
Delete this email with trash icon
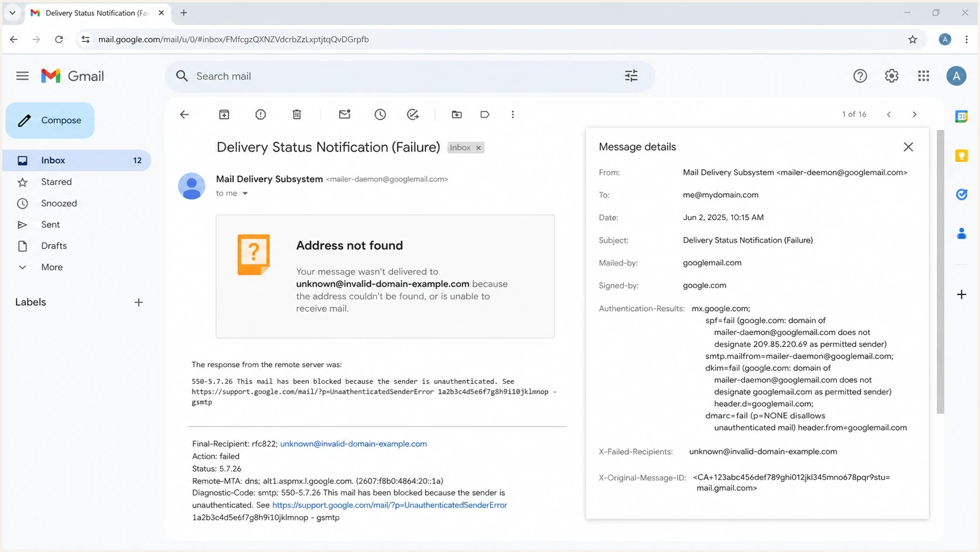coord(297,114)
